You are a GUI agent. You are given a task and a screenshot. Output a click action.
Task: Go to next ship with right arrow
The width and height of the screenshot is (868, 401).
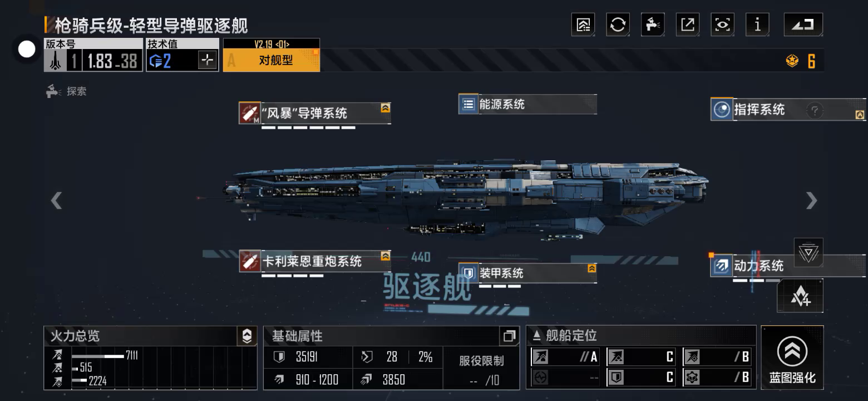tap(812, 200)
